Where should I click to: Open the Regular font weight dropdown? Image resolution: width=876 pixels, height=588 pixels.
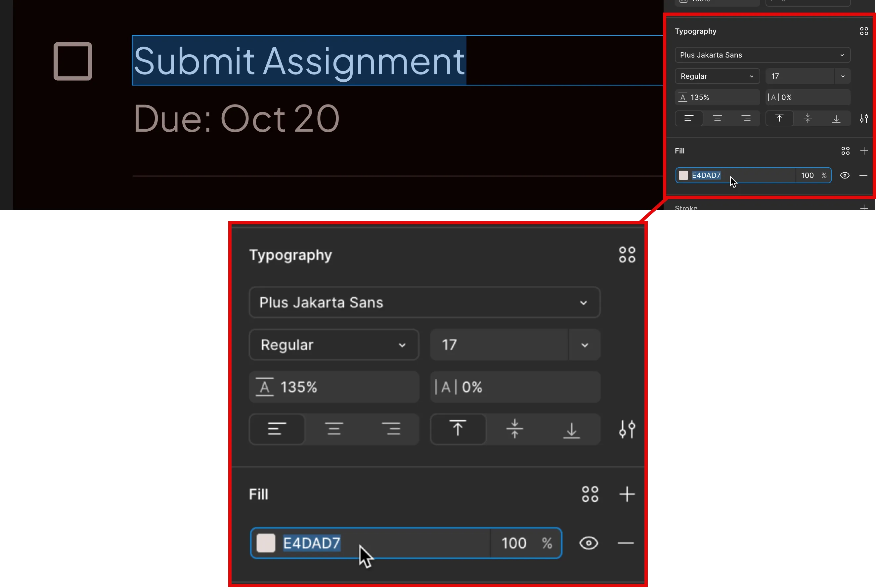(x=717, y=76)
